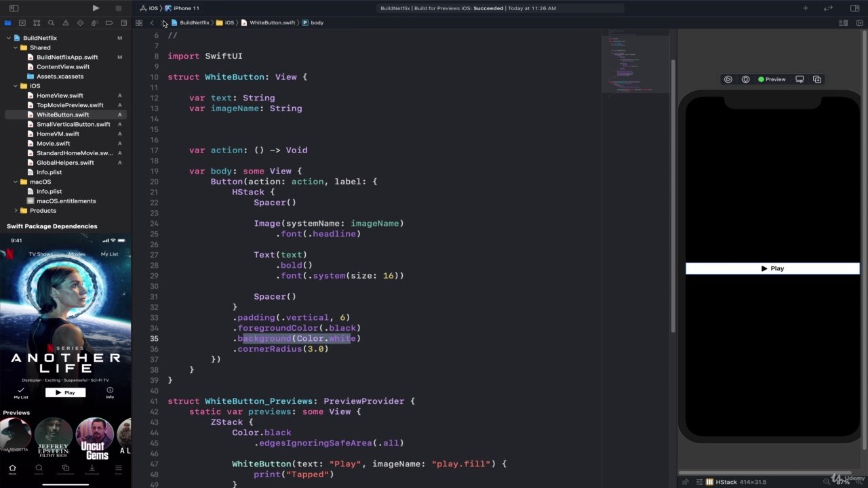
Task: Open the body symbol jump bar menu
Action: (313, 23)
